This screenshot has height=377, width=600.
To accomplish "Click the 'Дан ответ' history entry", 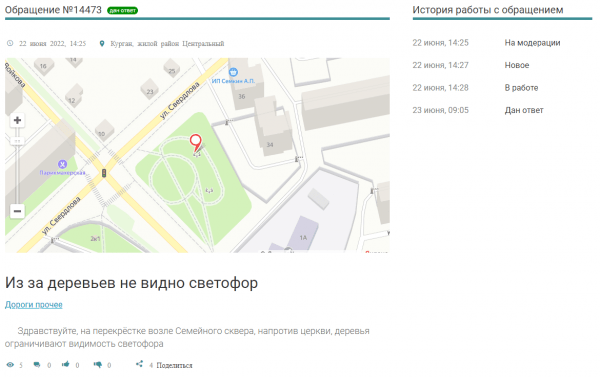I will tap(524, 110).
